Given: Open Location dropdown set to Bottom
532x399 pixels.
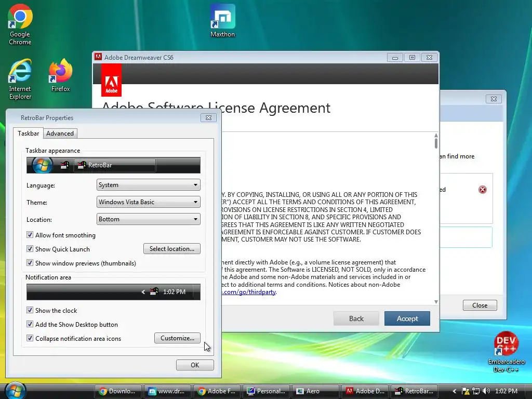Looking at the screenshot, I should tap(148, 219).
